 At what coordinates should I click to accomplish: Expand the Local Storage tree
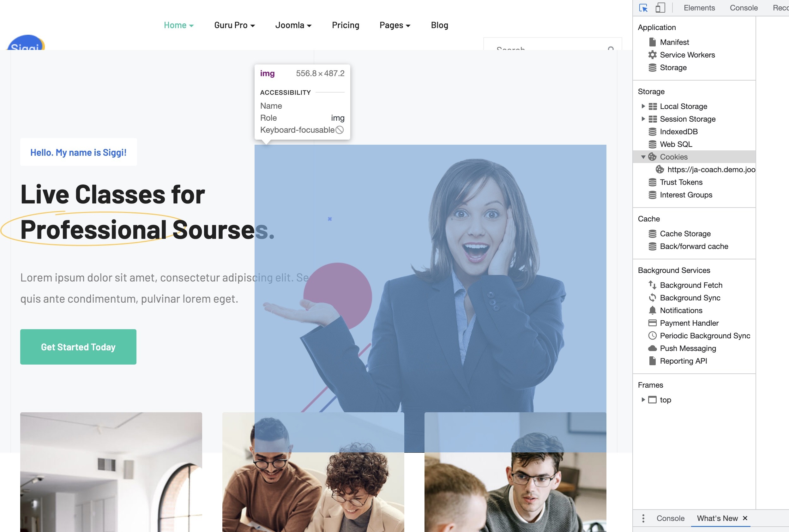click(x=643, y=106)
